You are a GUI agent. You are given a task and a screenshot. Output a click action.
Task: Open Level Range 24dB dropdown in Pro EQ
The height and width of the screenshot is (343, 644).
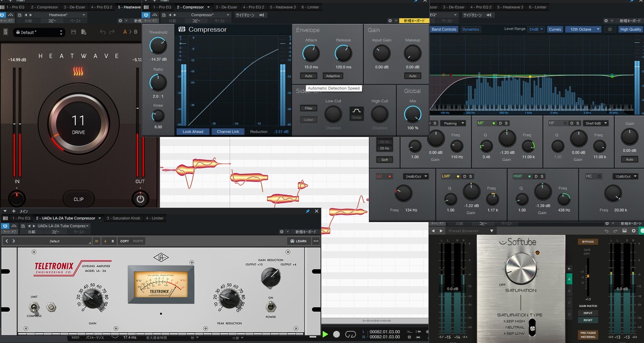point(535,30)
